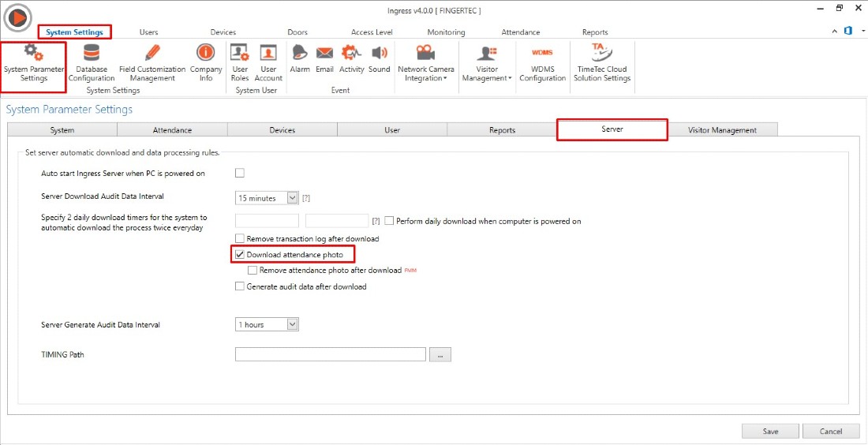
Task: Open User Account icon
Action: click(x=268, y=53)
